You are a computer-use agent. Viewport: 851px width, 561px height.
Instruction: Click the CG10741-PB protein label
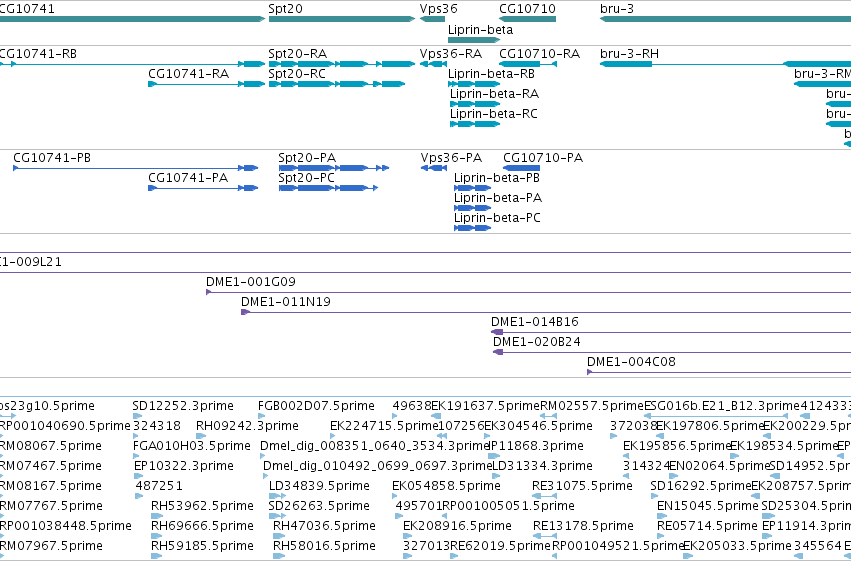coord(52,158)
